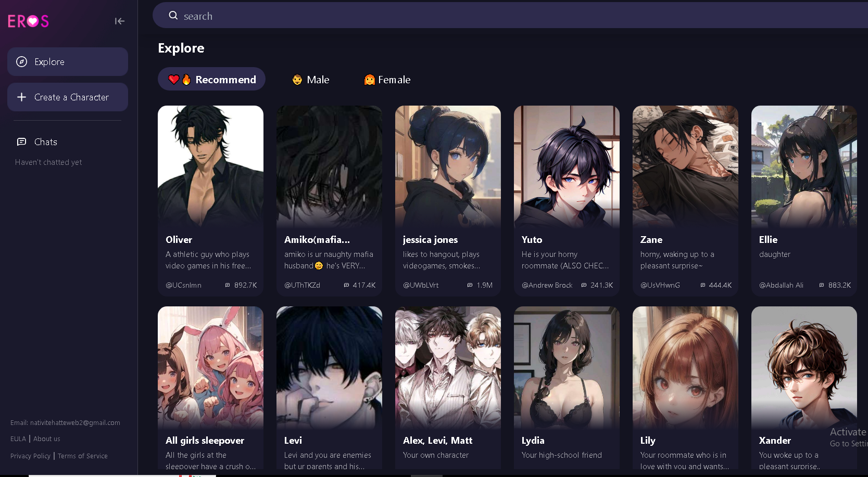This screenshot has width=868, height=477.
Task: Click the plus icon for Create a Character
Action: (x=21, y=97)
